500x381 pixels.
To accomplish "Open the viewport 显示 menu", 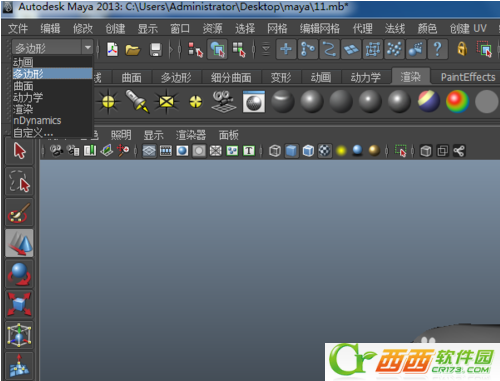I will click(x=153, y=135).
